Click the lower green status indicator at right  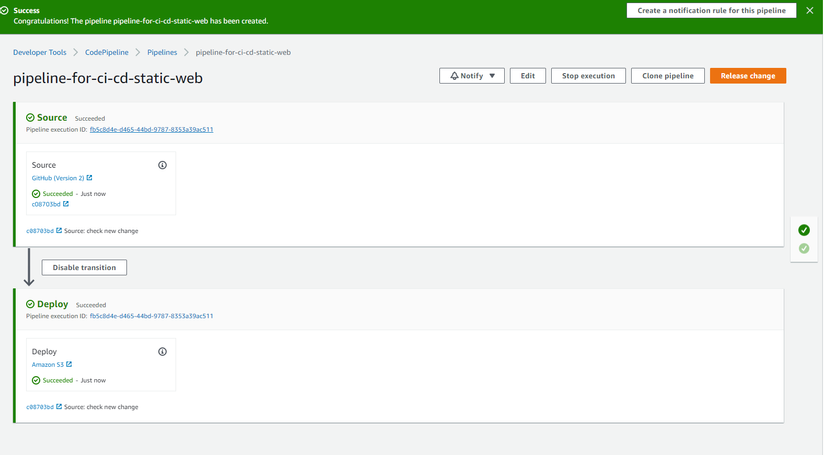point(804,248)
